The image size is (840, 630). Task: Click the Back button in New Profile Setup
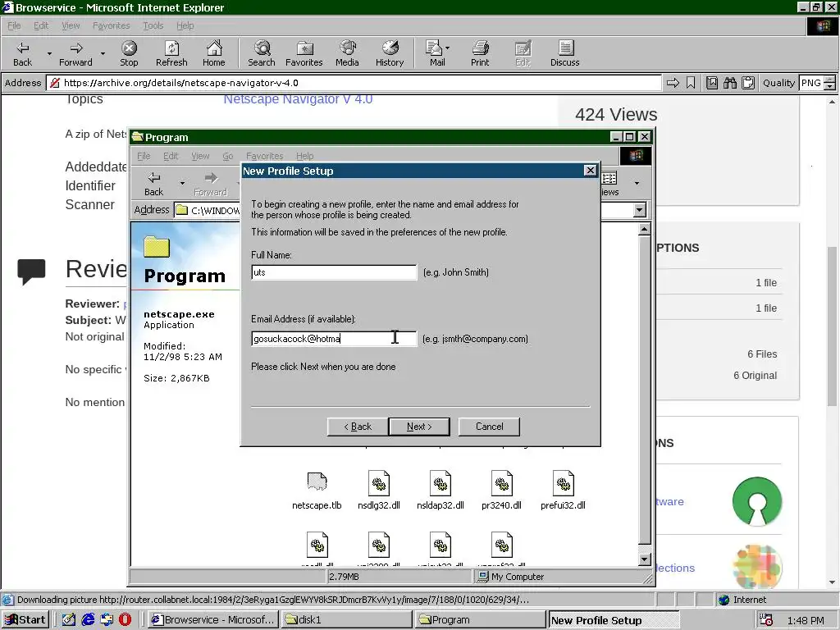pos(358,427)
